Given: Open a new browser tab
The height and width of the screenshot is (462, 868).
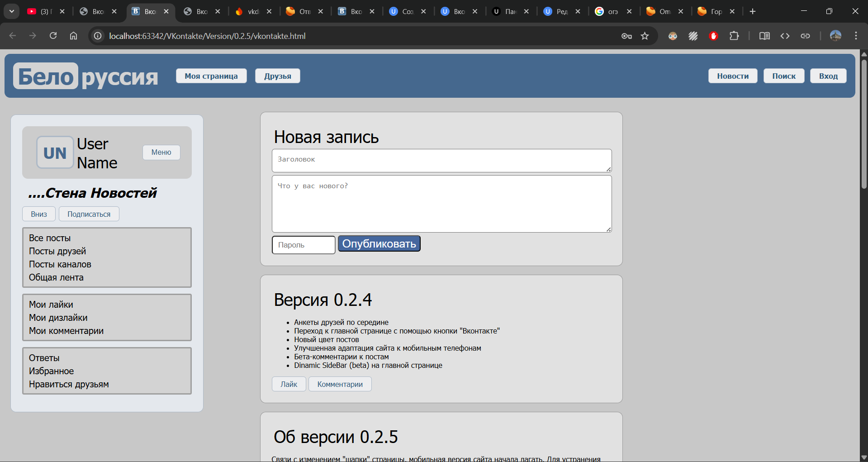Looking at the screenshot, I should point(753,11).
